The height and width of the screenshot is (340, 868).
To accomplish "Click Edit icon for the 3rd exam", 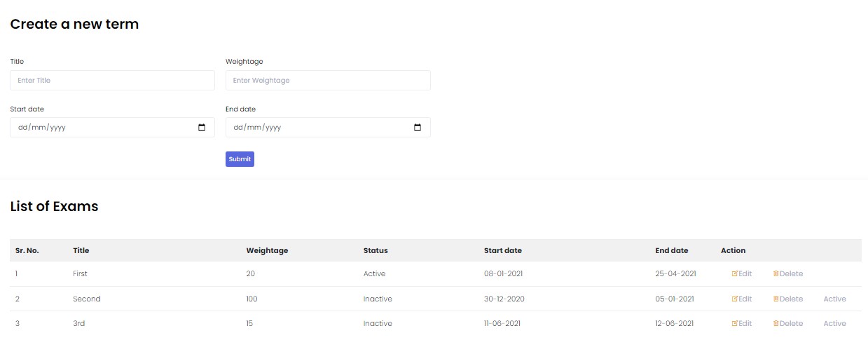I will pyautogui.click(x=735, y=324).
